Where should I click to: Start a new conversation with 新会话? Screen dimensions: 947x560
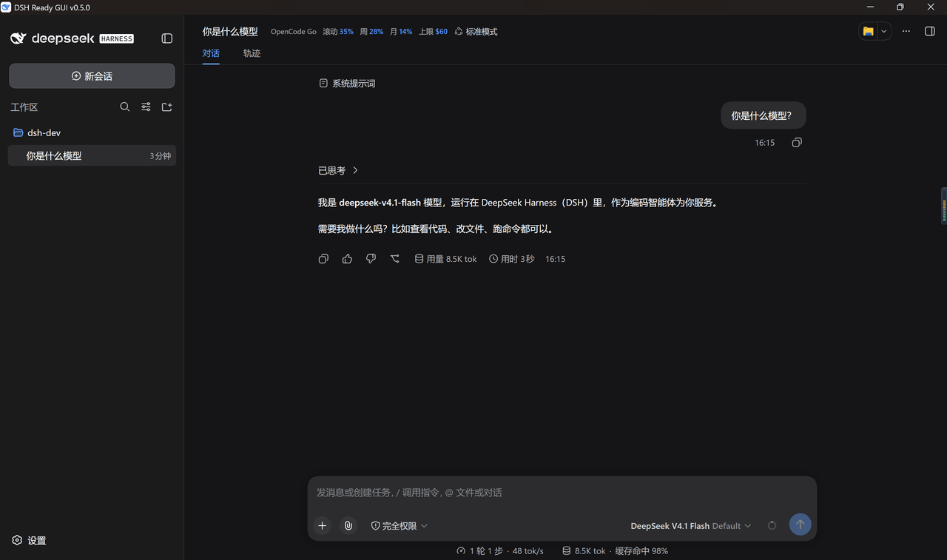[x=92, y=76]
